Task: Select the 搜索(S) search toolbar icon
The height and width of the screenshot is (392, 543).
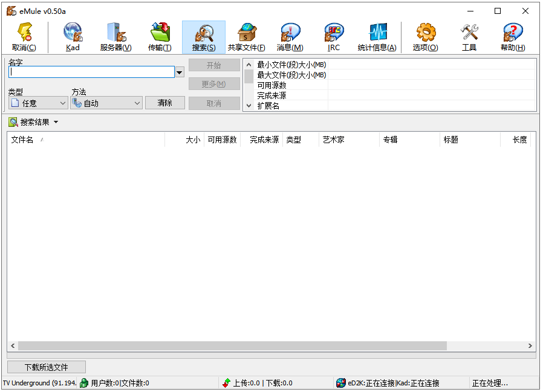Action: pos(204,37)
